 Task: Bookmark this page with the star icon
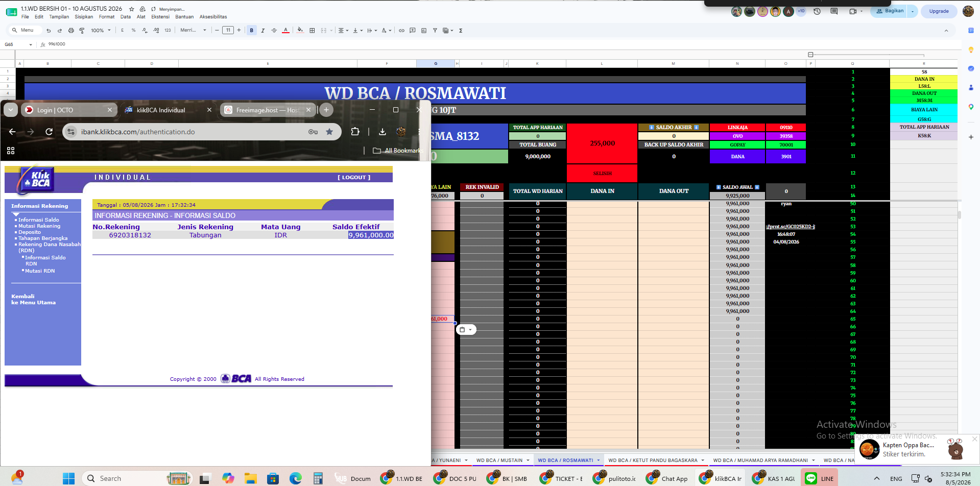click(x=329, y=132)
